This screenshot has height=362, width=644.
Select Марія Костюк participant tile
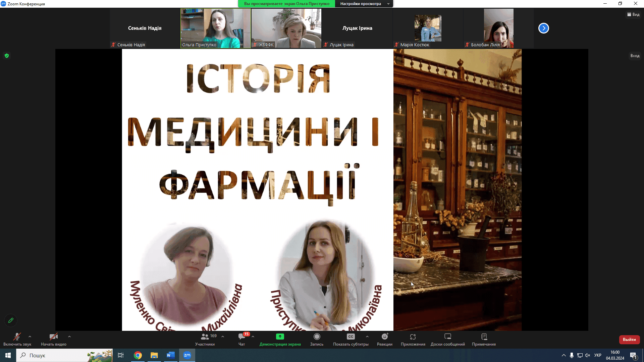pos(428,28)
